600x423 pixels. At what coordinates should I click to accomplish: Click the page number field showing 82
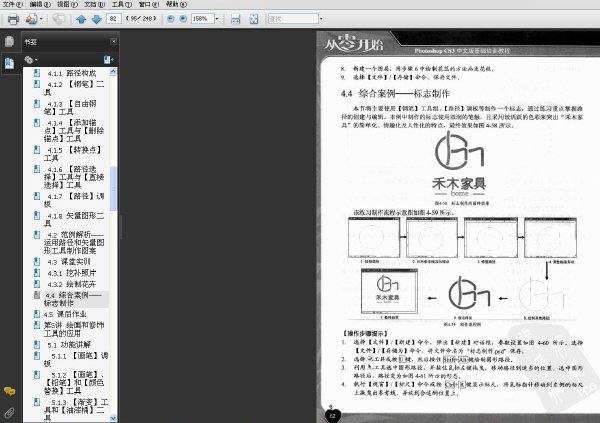pyautogui.click(x=113, y=18)
